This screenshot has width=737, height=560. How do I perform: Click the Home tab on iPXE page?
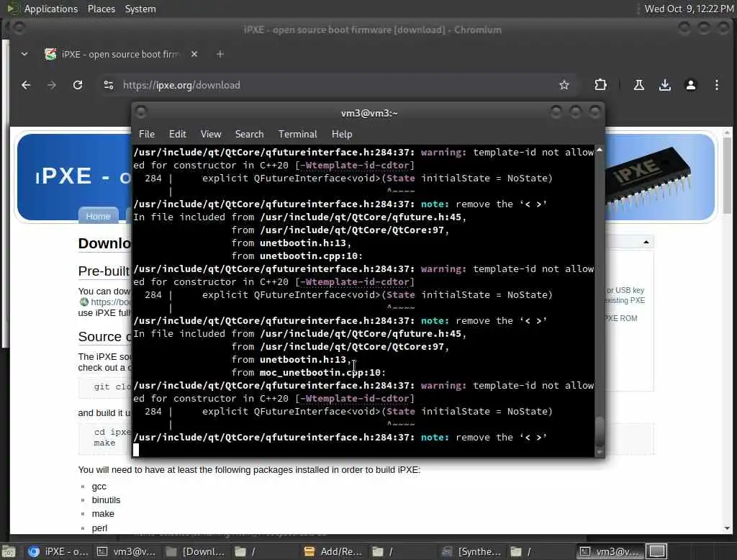98,216
